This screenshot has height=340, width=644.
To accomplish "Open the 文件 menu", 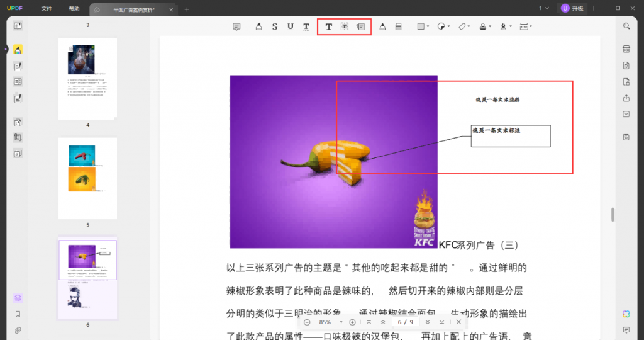I will tap(47, 9).
